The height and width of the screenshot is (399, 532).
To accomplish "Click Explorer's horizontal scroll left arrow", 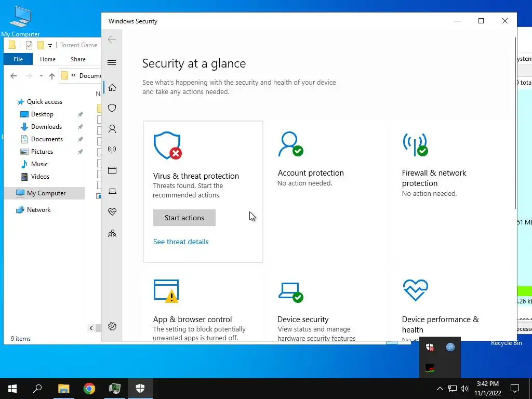I will coord(91,328).
